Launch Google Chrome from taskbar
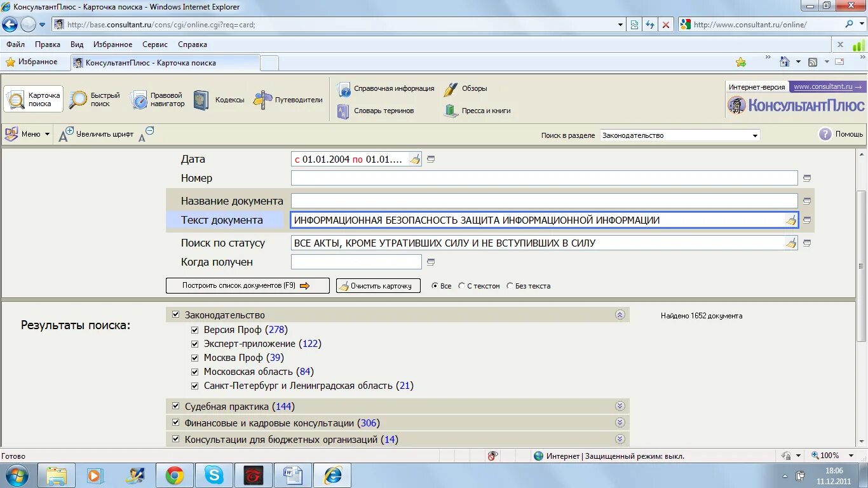The image size is (868, 488). (x=175, y=475)
